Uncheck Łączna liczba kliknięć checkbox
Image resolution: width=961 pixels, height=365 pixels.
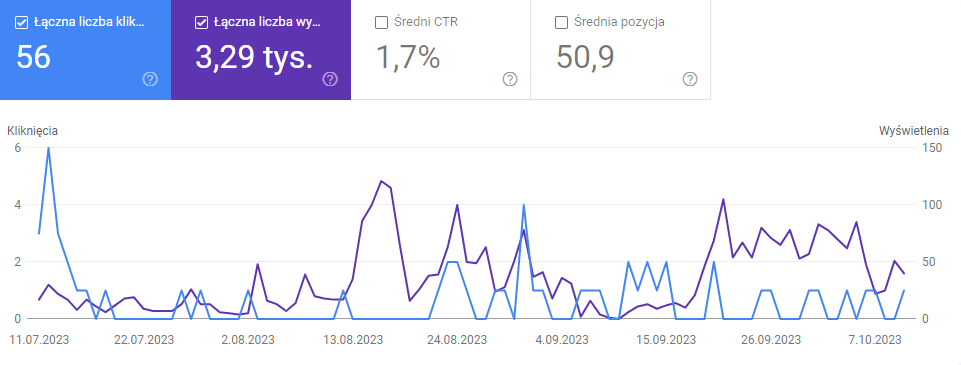click(21, 23)
